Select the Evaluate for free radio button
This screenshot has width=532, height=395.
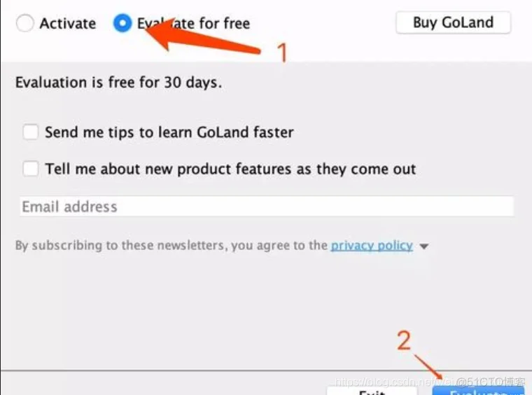coord(122,23)
